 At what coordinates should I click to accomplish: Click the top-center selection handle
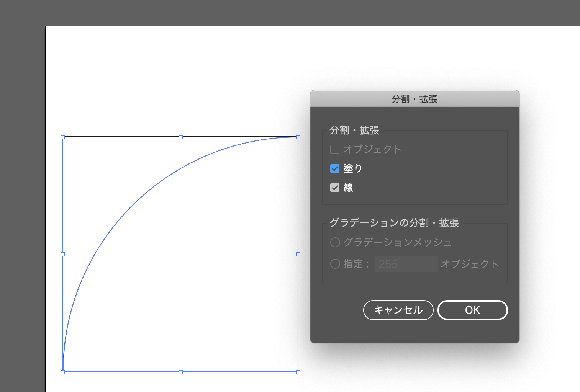point(180,137)
